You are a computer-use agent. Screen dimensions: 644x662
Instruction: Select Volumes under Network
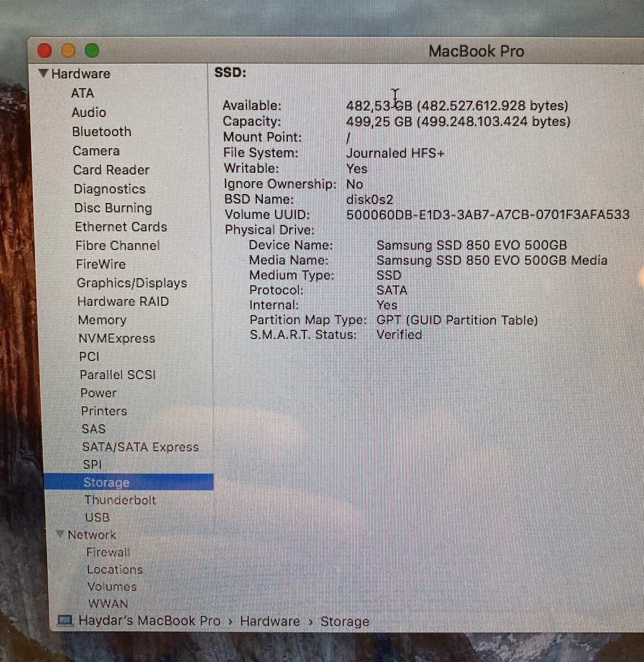pyautogui.click(x=112, y=586)
